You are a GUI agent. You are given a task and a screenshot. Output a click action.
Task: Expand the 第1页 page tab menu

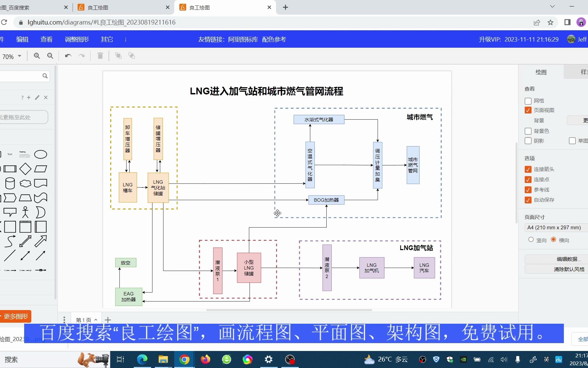[x=96, y=320]
